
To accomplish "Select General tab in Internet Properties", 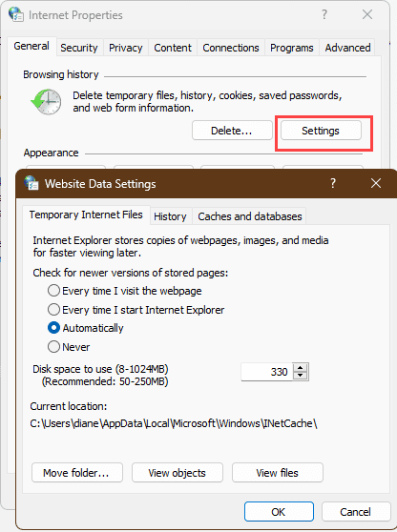I will pyautogui.click(x=31, y=46).
